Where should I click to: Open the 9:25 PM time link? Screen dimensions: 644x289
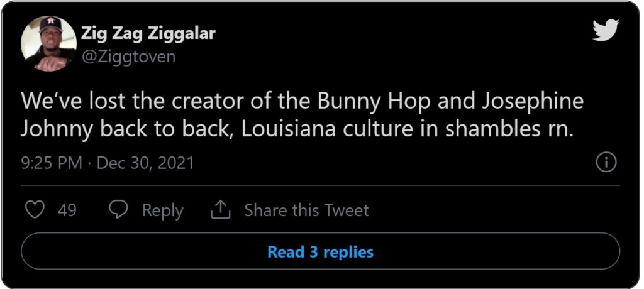[52, 163]
